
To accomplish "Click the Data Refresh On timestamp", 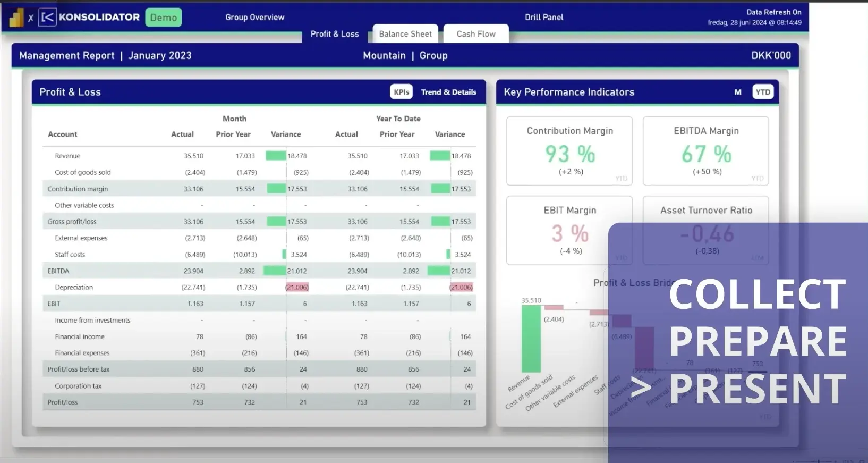I will click(754, 17).
